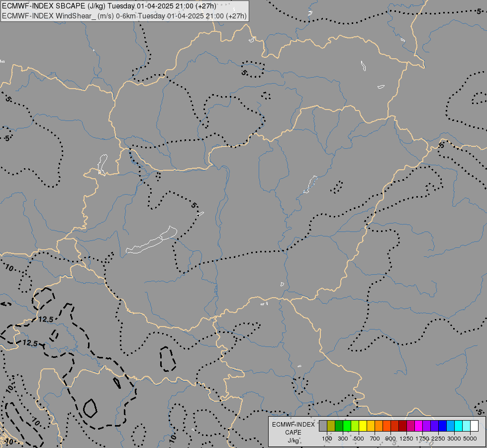
Task: Click the legend value 100
Action: click(327, 439)
